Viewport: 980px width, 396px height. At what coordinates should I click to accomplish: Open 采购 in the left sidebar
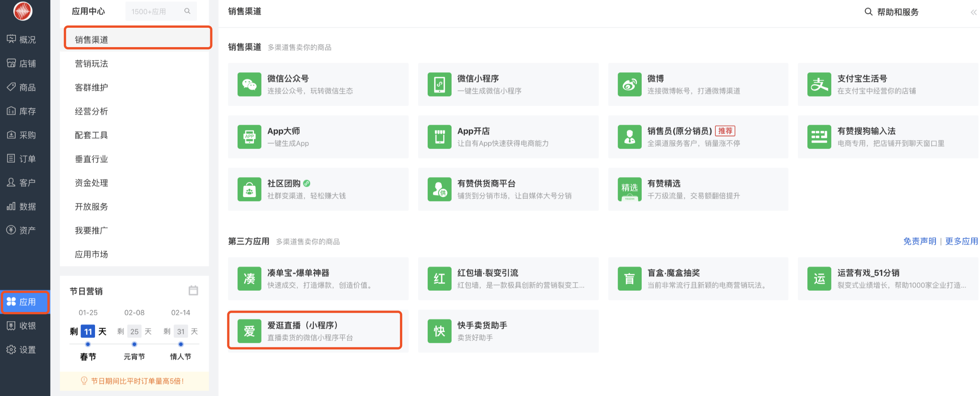(x=22, y=135)
